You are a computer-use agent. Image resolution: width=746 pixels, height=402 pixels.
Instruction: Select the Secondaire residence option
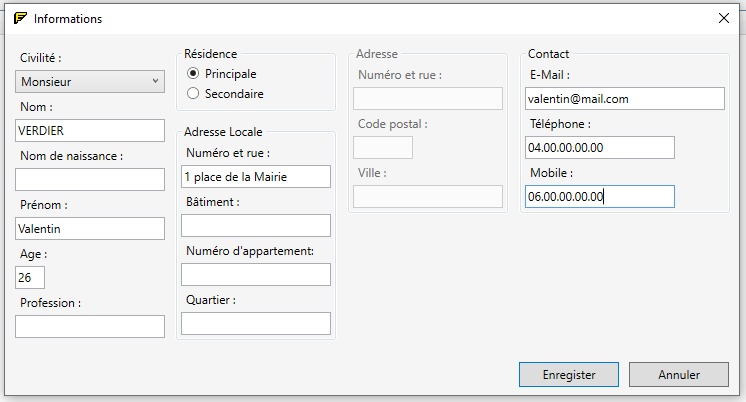pyautogui.click(x=193, y=94)
